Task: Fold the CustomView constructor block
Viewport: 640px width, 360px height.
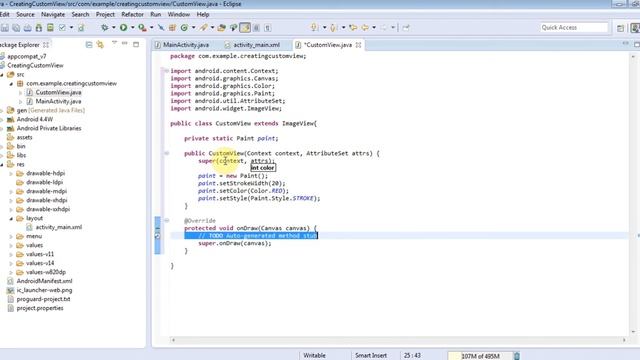Action: (167, 153)
